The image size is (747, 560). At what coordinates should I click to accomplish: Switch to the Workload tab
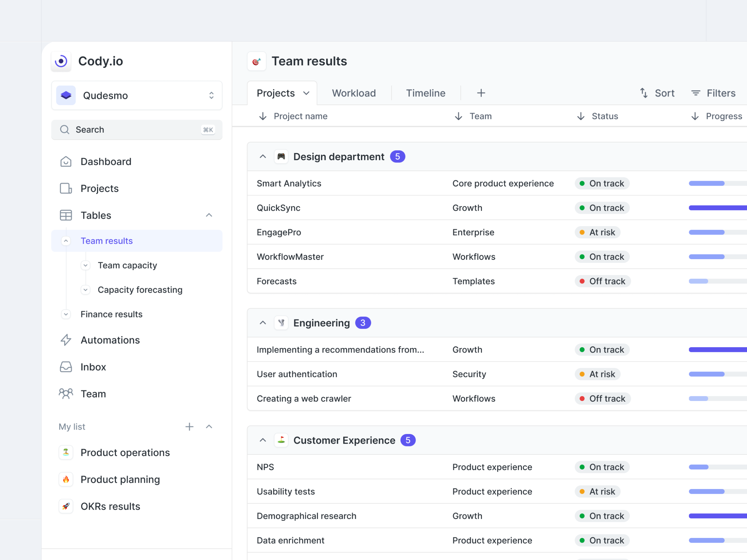tap(354, 93)
